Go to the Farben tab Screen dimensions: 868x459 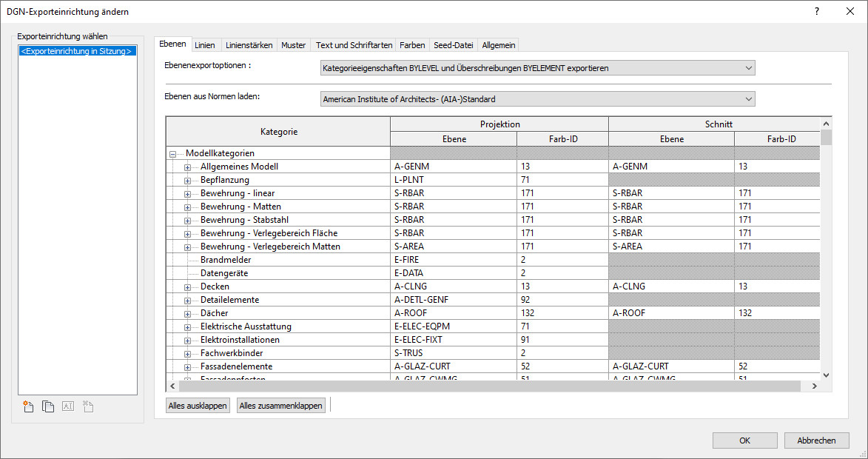click(411, 45)
